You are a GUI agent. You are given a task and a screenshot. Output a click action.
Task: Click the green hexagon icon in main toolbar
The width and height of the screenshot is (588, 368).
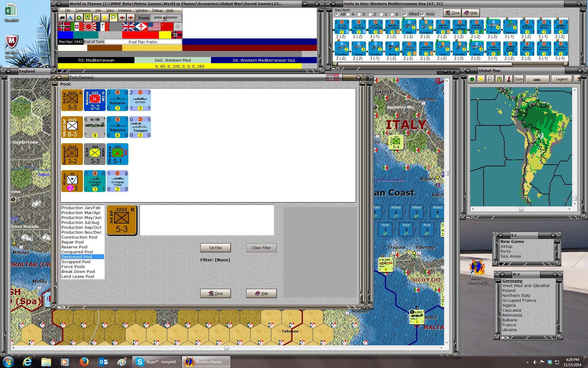pos(79,18)
